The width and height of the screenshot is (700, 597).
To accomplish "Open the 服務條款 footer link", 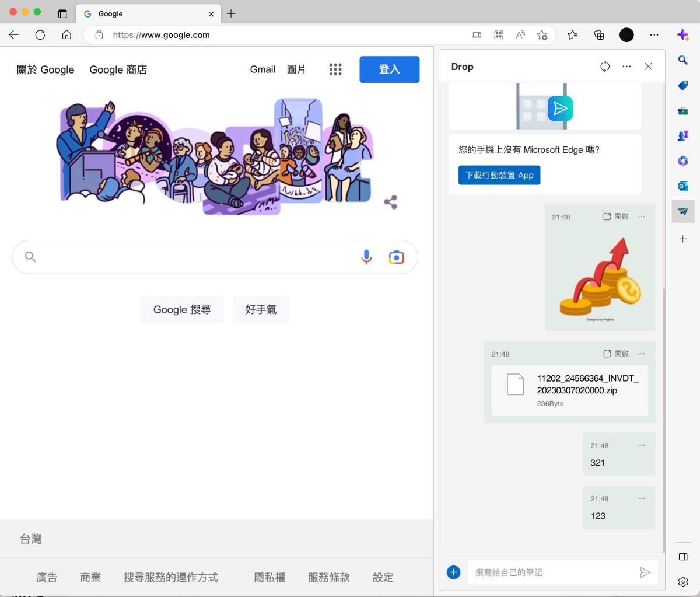I will (329, 577).
